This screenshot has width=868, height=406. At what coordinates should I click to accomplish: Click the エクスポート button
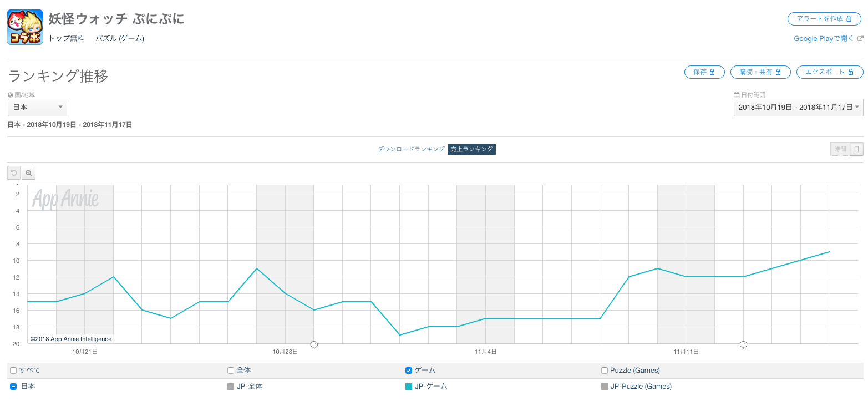tap(830, 72)
